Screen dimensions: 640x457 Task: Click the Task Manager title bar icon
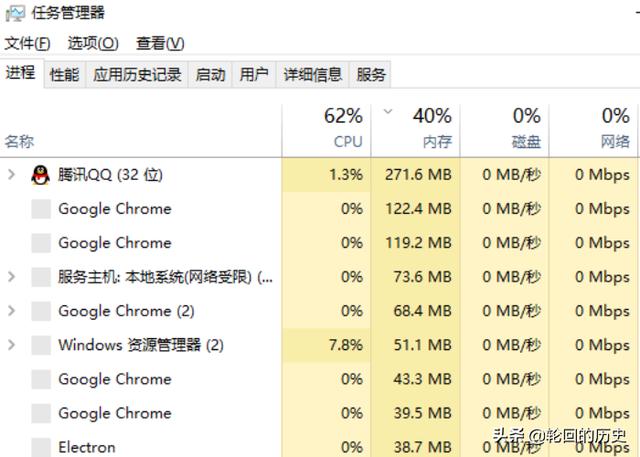[x=14, y=13]
